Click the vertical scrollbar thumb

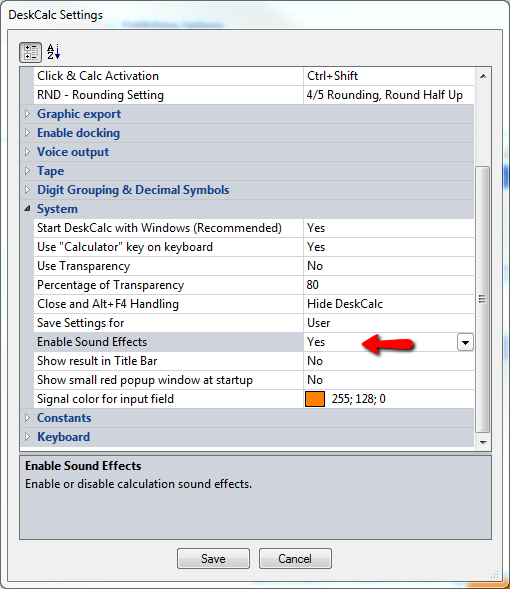tap(483, 299)
